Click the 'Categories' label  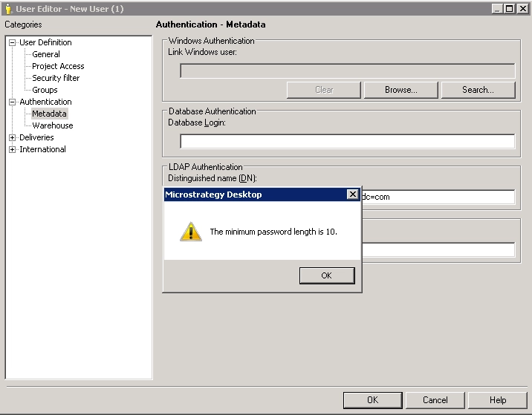tap(23, 24)
